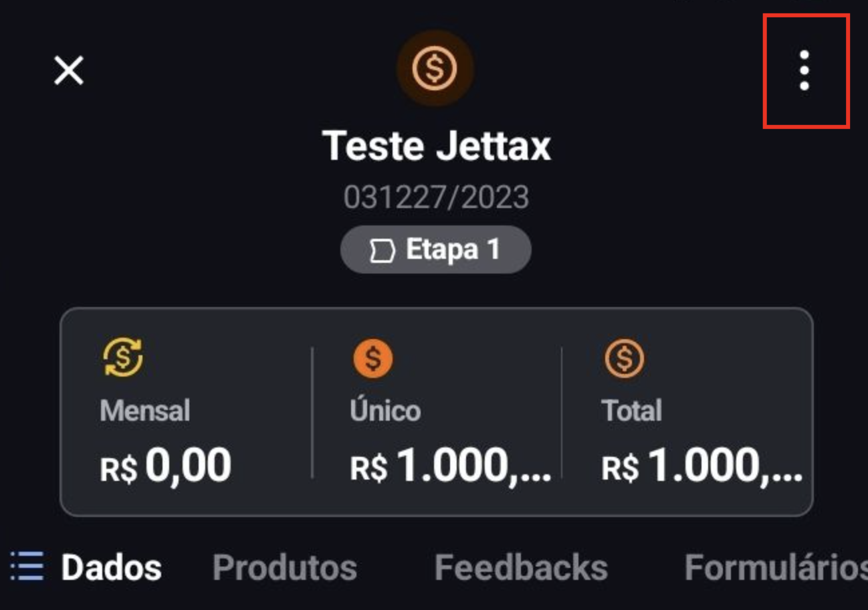Image resolution: width=868 pixels, height=610 pixels.
Task: Switch to the Feedbacks tab
Action: pos(521,568)
